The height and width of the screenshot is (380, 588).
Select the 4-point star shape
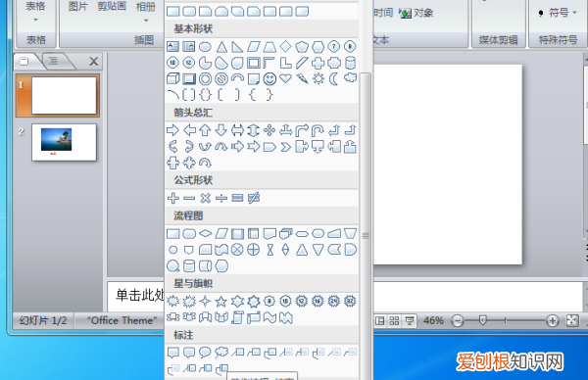point(205,301)
